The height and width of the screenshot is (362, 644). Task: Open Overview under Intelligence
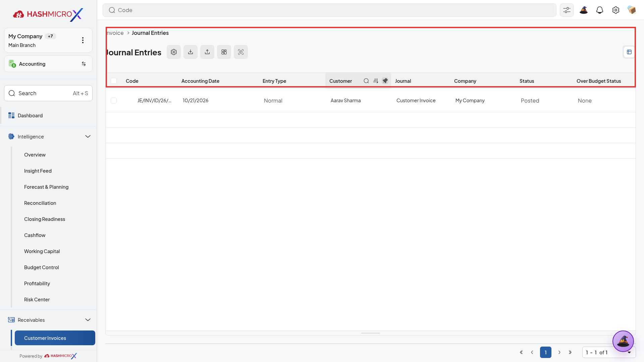pyautogui.click(x=35, y=155)
